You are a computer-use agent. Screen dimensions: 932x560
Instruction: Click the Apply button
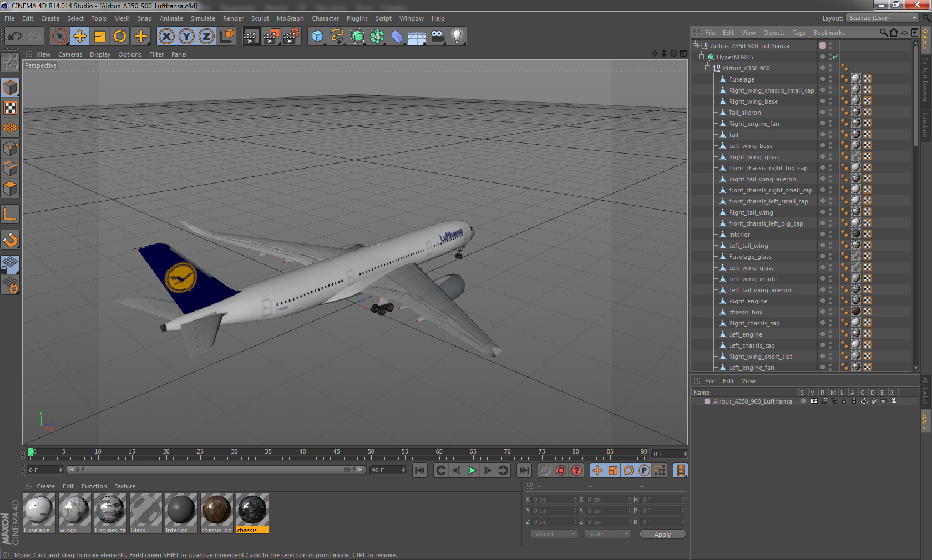662,534
